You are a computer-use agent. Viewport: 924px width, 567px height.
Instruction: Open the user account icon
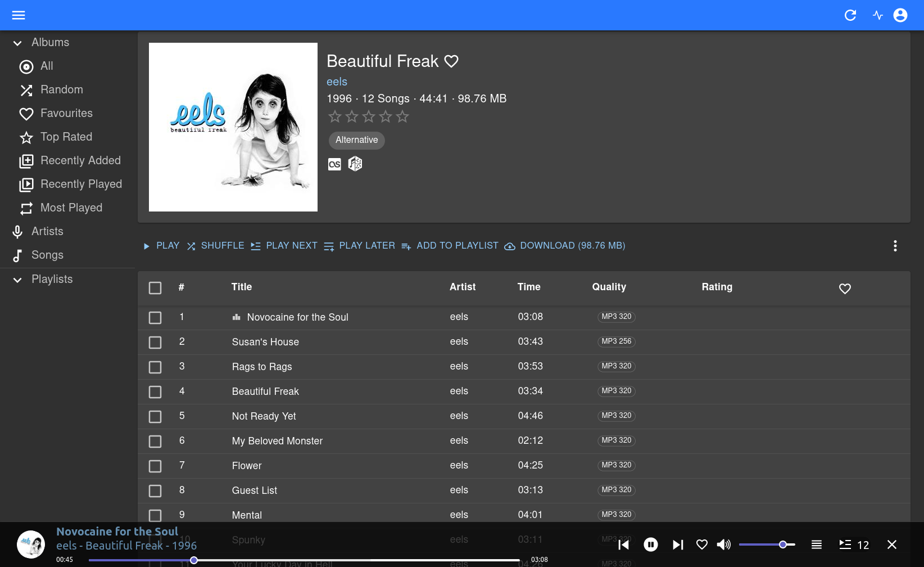tap(900, 15)
